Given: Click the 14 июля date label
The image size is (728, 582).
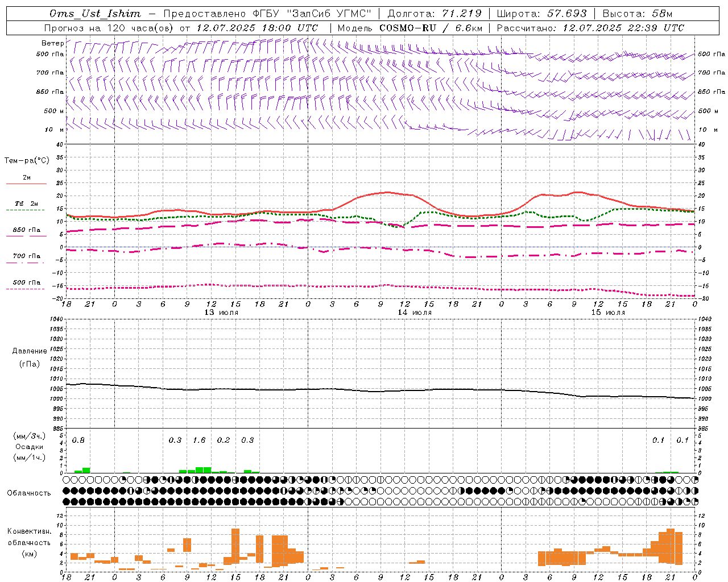Looking at the screenshot, I should pyautogui.click(x=415, y=313).
